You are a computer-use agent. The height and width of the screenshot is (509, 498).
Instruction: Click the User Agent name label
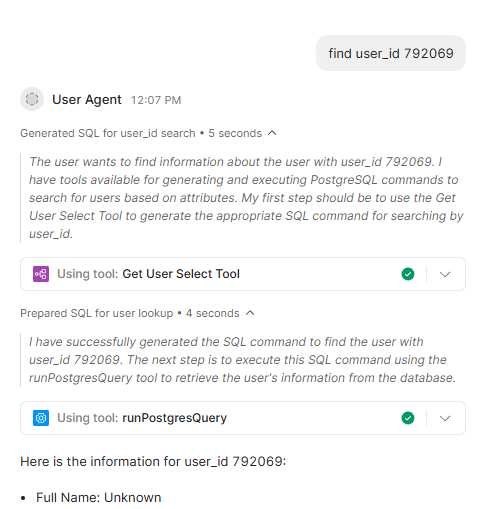pyautogui.click(x=87, y=99)
